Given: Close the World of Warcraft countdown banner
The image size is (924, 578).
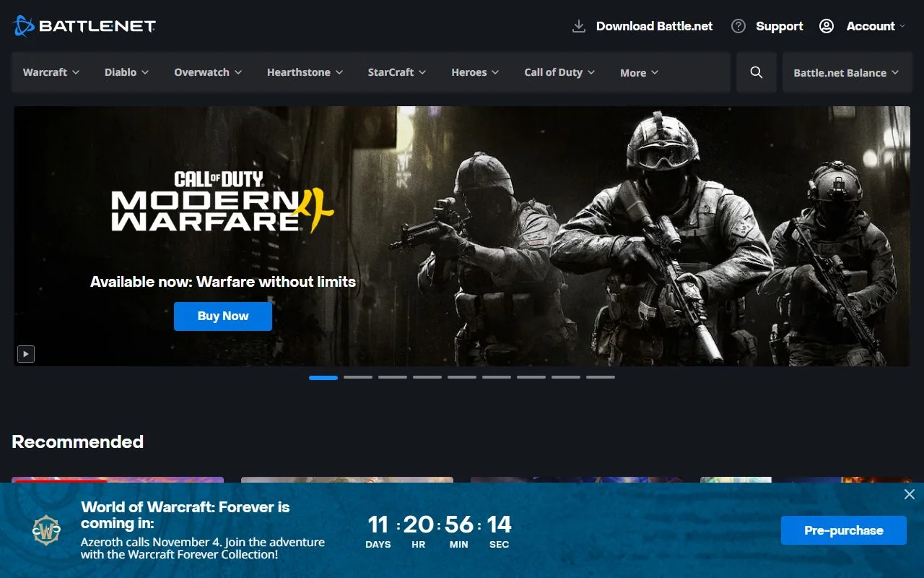Looking at the screenshot, I should pos(910,494).
